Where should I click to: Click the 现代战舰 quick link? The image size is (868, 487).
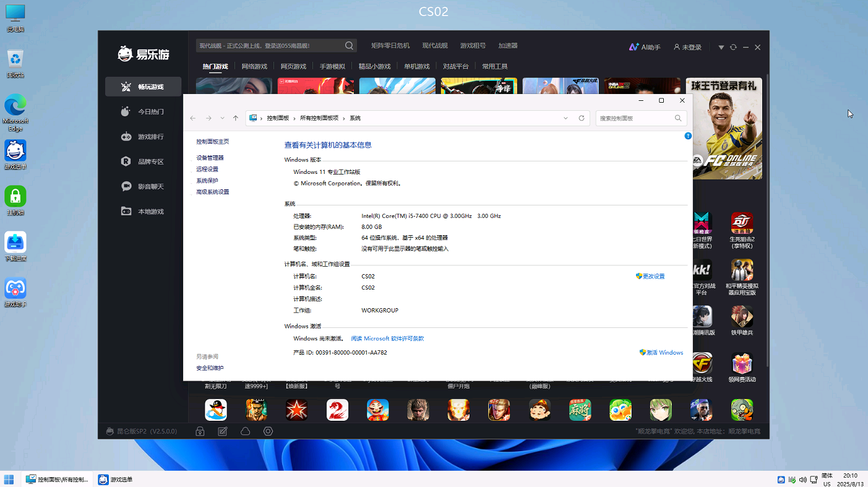(x=435, y=46)
